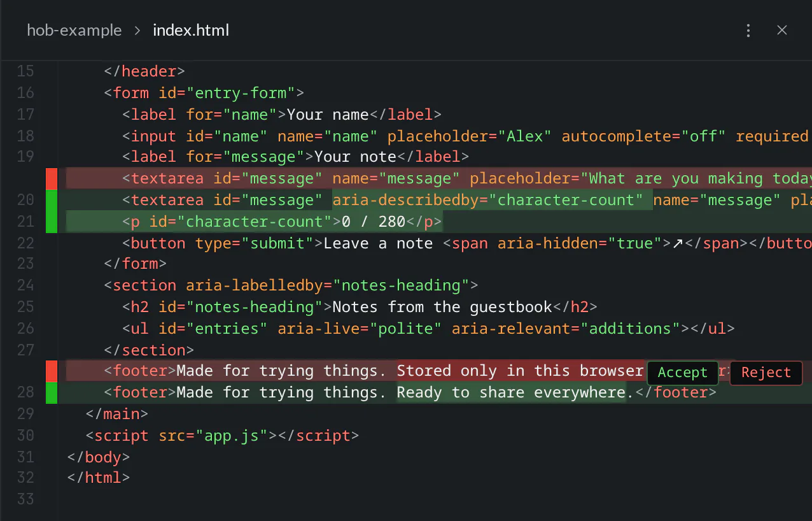Click line number 16
Image resolution: width=812 pixels, height=521 pixels.
[x=25, y=93]
